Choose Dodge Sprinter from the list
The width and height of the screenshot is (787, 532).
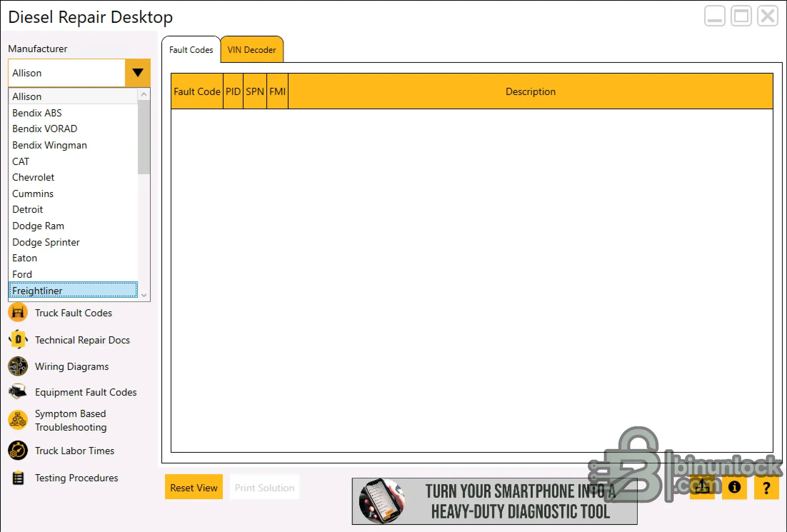tap(73, 242)
